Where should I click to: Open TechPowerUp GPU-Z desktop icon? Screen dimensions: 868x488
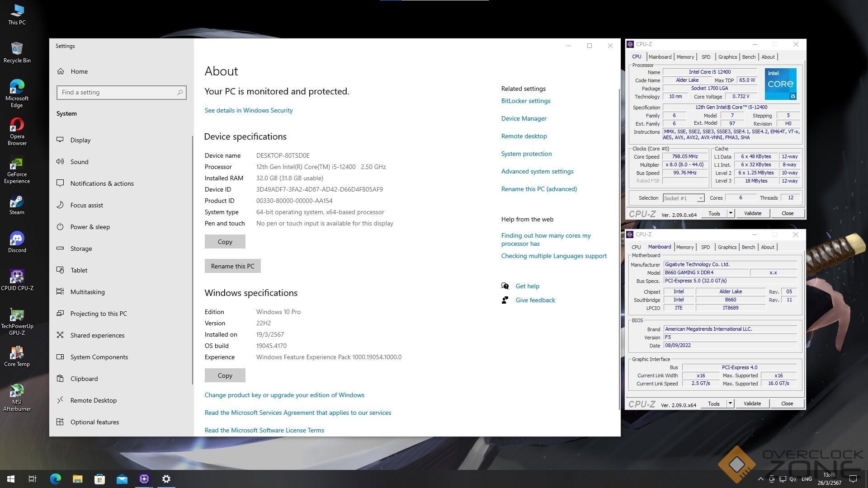point(17,315)
